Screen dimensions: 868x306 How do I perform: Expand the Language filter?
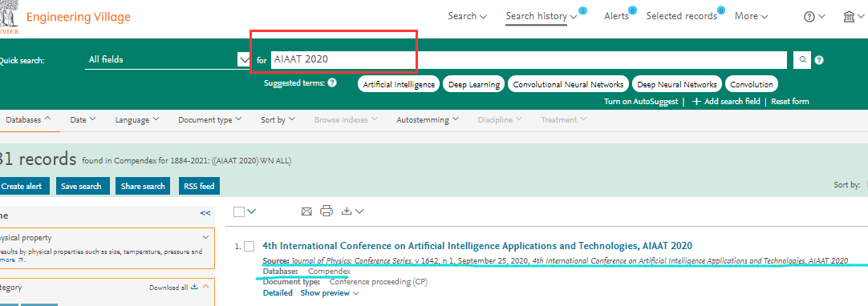(137, 120)
